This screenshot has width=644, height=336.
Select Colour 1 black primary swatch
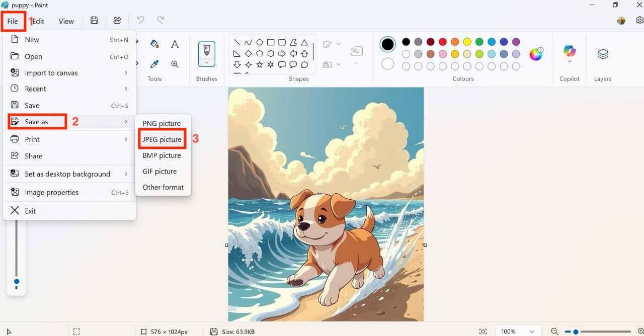[x=387, y=44]
